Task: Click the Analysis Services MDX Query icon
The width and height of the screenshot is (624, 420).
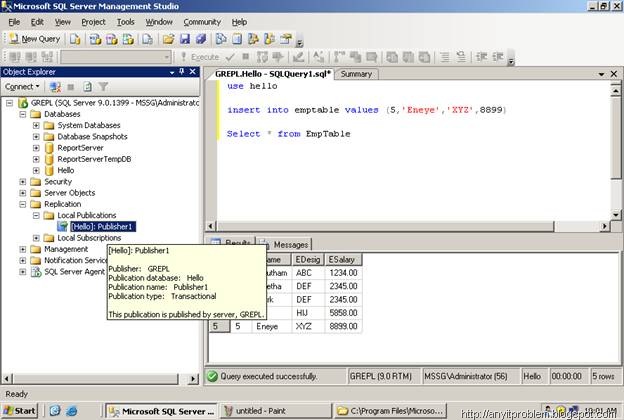Action: click(x=95, y=39)
